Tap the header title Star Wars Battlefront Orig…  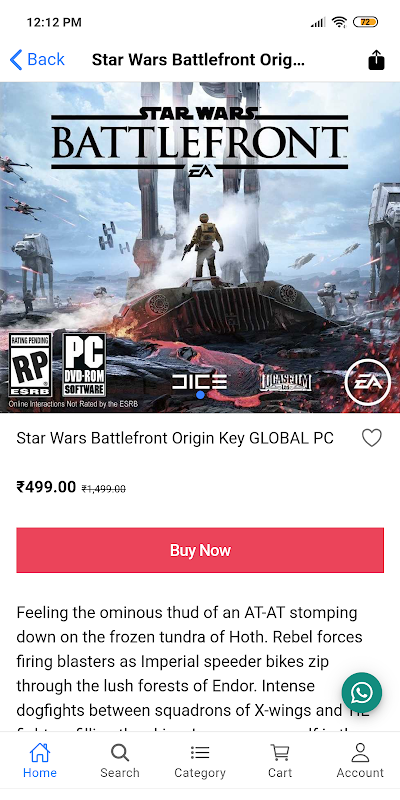[x=198, y=60]
